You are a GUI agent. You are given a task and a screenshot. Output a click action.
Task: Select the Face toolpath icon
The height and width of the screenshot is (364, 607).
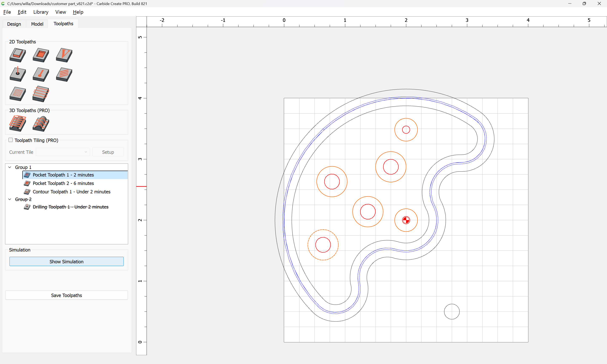point(41,94)
